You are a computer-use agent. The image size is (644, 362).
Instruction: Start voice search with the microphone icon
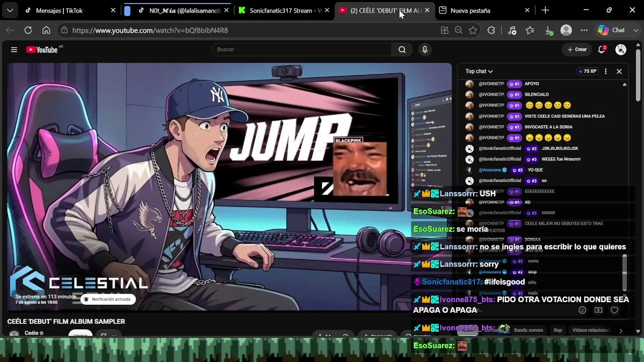click(x=425, y=49)
